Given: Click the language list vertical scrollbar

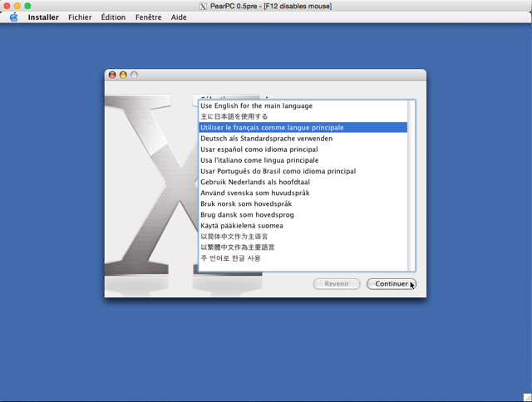Looking at the screenshot, I should pos(411,186).
